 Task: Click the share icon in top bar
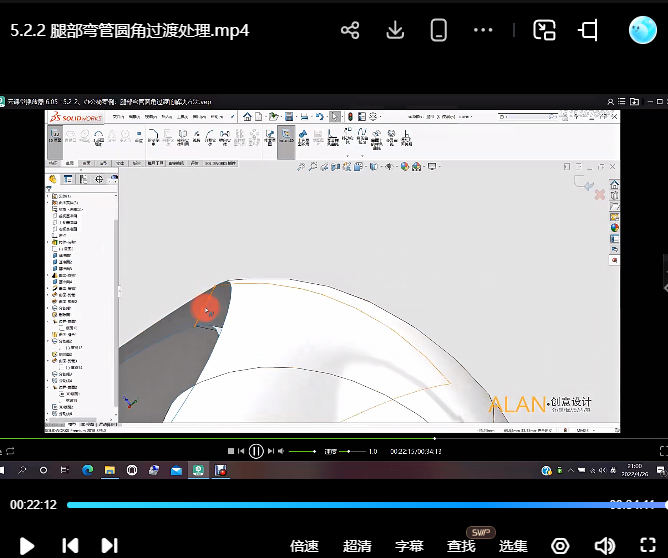[350, 30]
